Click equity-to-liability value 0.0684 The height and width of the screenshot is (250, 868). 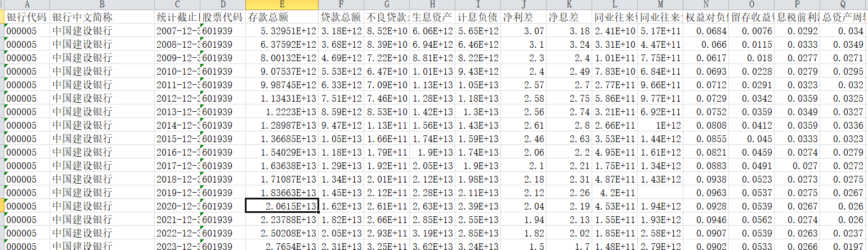tap(706, 30)
